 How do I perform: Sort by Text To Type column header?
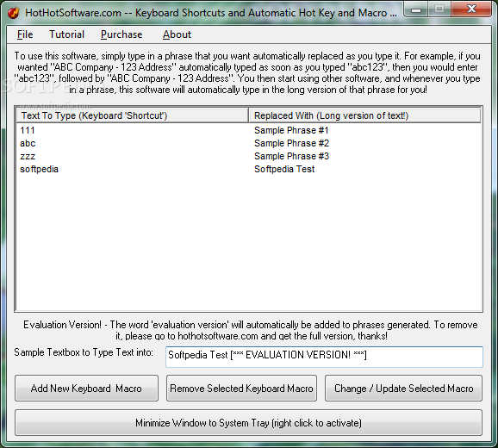(132, 115)
